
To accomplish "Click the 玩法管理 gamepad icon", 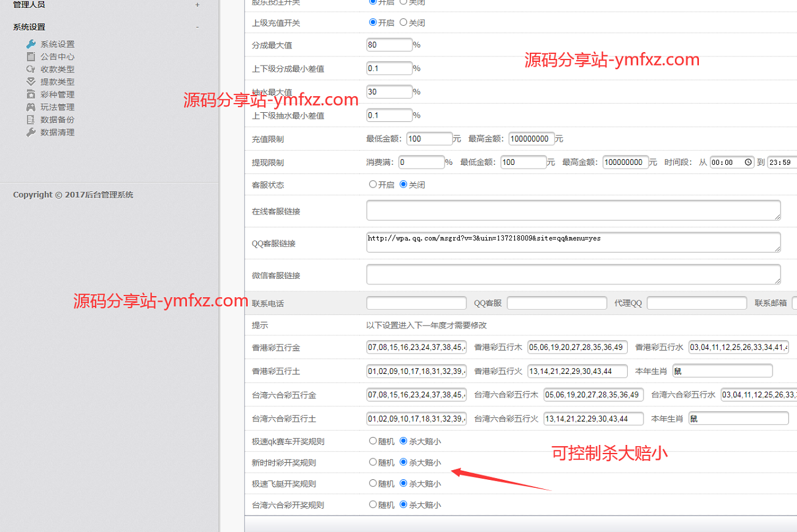I will click(x=31, y=107).
